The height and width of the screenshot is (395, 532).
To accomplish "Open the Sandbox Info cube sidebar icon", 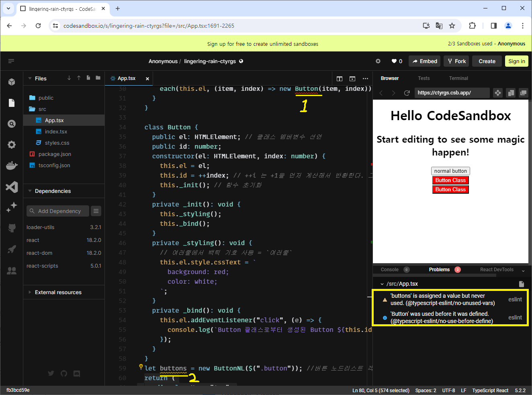I will click(12, 82).
